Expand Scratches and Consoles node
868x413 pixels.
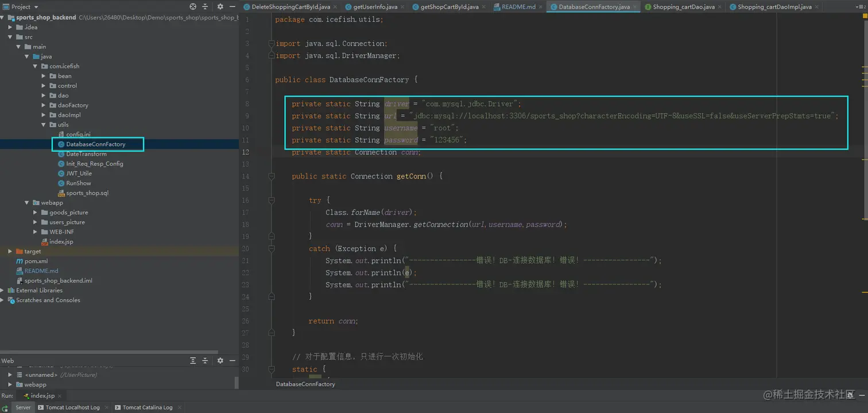click(2, 300)
